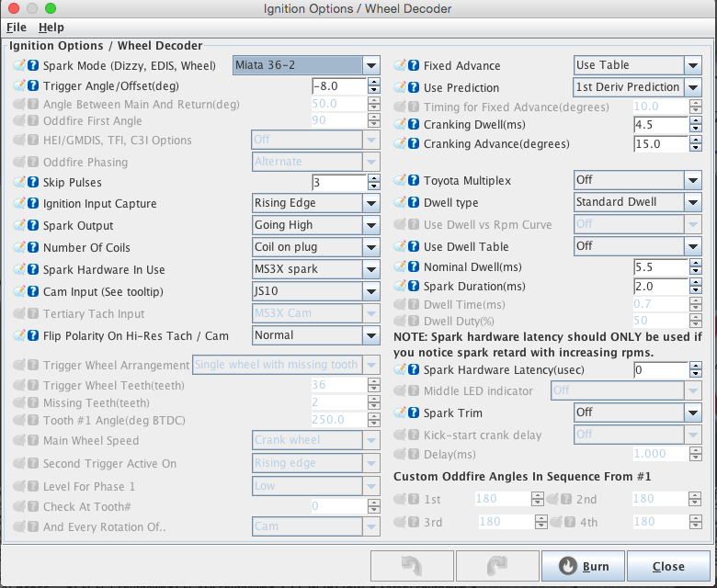Viewport: 717px width, 588px height.
Task: Click the redo arrow button
Action: (x=497, y=566)
